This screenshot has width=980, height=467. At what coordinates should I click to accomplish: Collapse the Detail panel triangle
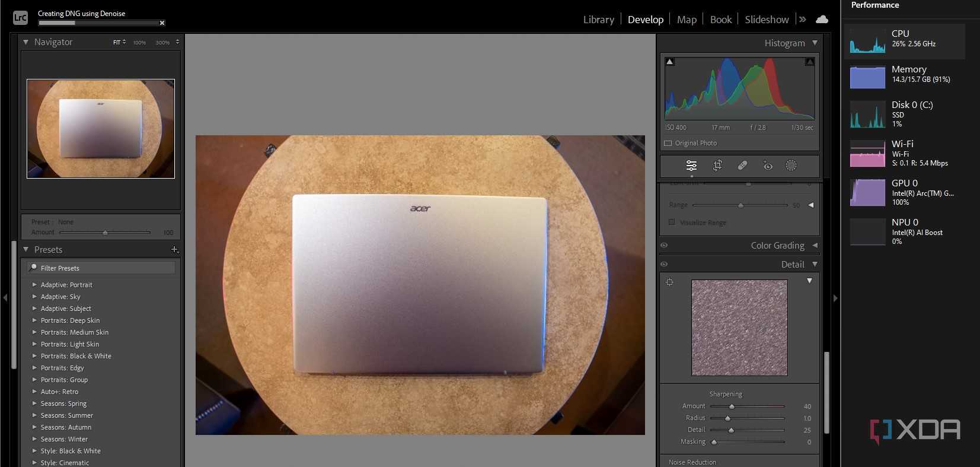815,264
